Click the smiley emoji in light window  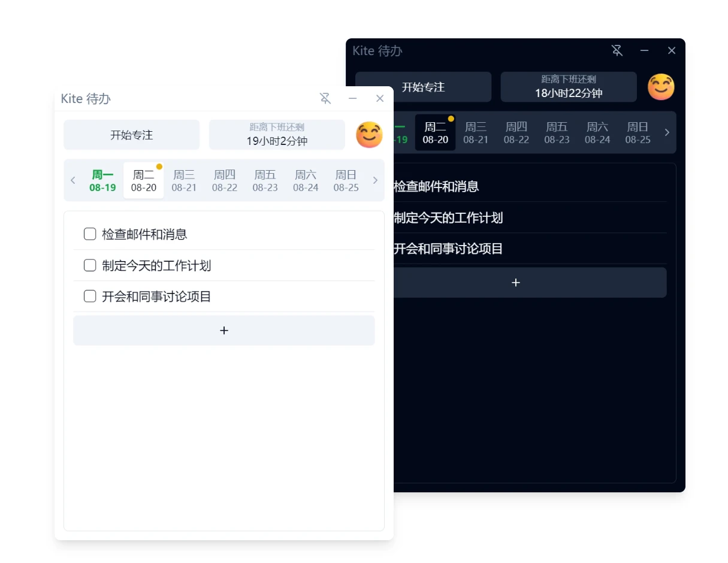tap(369, 135)
